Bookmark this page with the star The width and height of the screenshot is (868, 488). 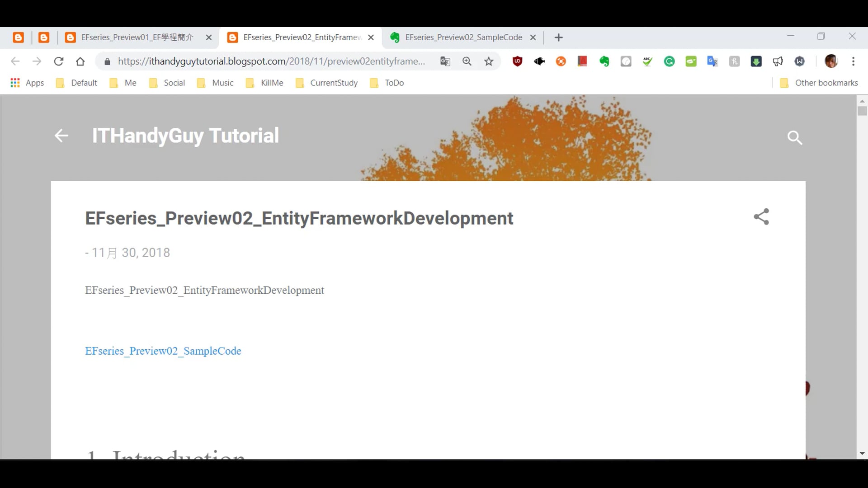coord(489,61)
